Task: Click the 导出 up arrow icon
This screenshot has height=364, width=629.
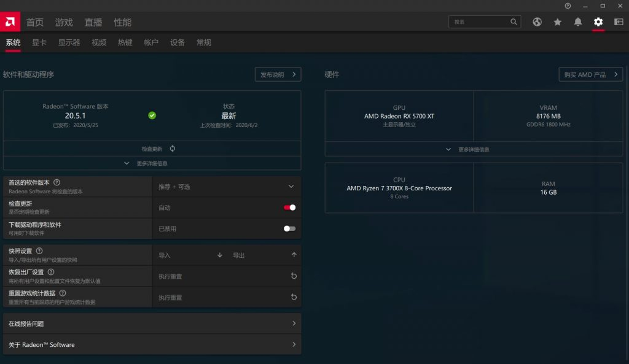Action: (294, 255)
